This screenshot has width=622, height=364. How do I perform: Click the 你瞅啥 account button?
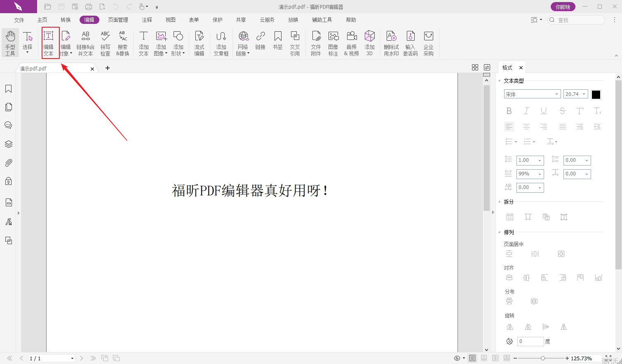[x=563, y=7]
